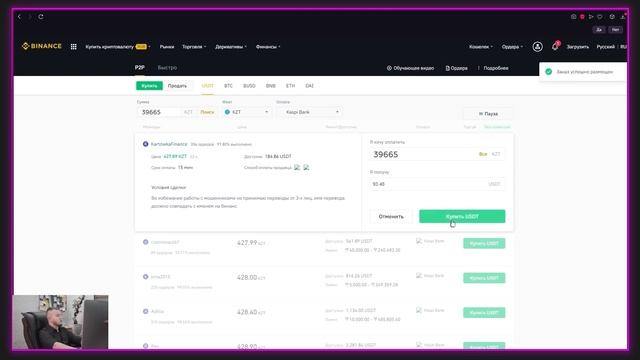Switch to the Быстро tab
640x360 pixels.
pyautogui.click(x=167, y=68)
